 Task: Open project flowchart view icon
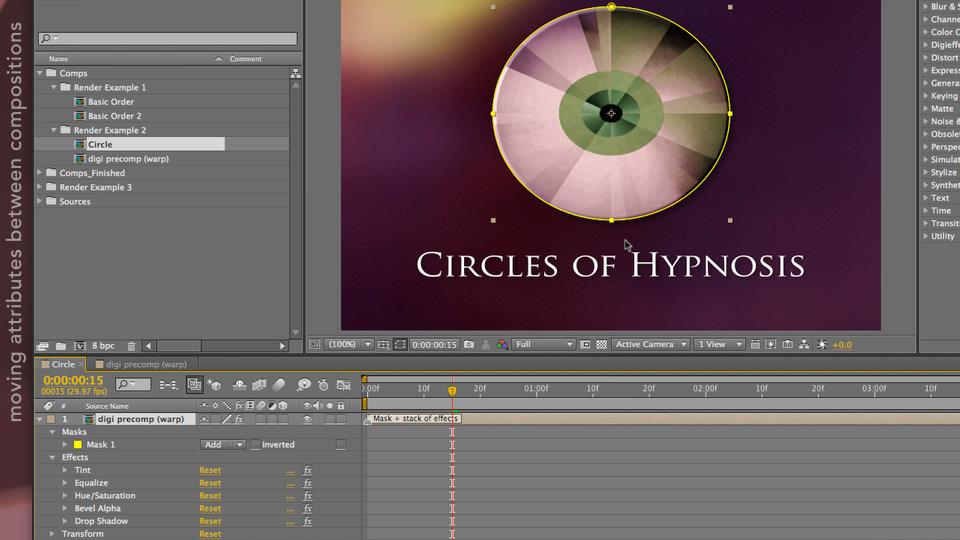tap(295, 73)
